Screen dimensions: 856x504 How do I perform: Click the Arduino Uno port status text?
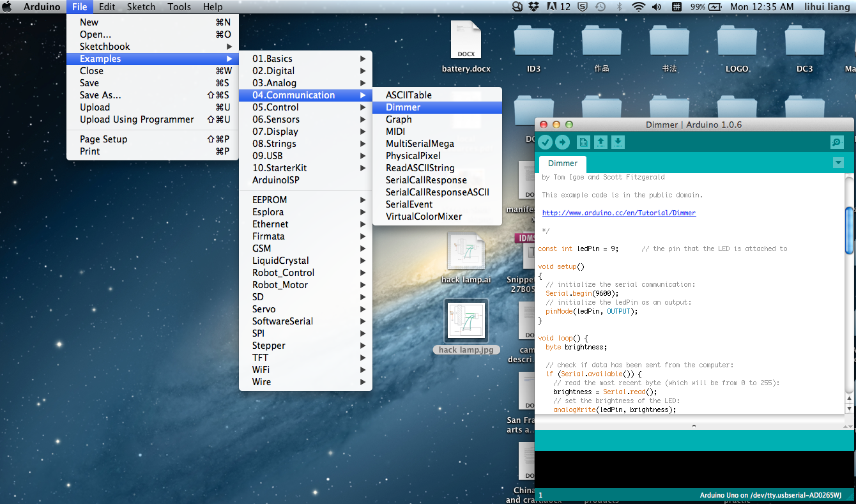[770, 495]
